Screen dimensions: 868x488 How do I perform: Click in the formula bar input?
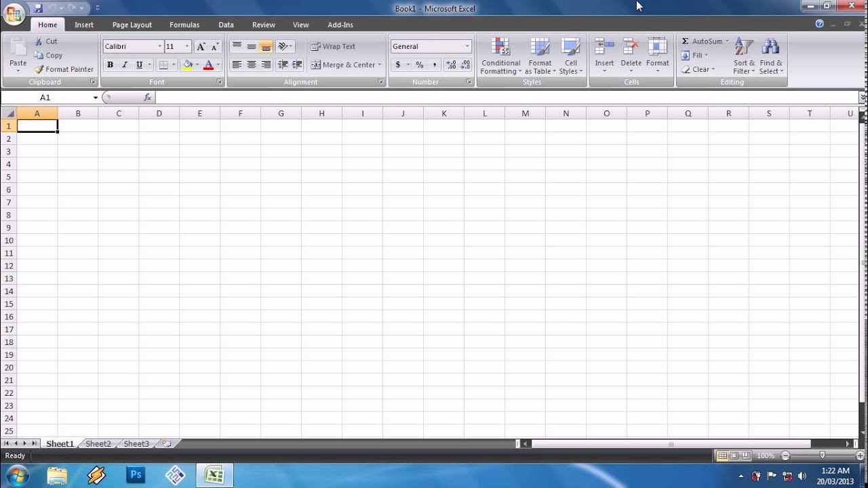pos(506,98)
